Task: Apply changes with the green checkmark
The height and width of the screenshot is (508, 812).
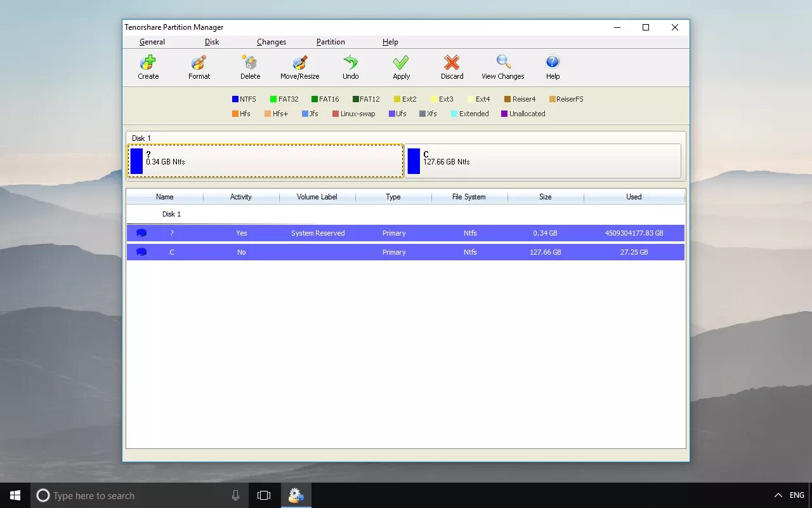Action: [401, 62]
